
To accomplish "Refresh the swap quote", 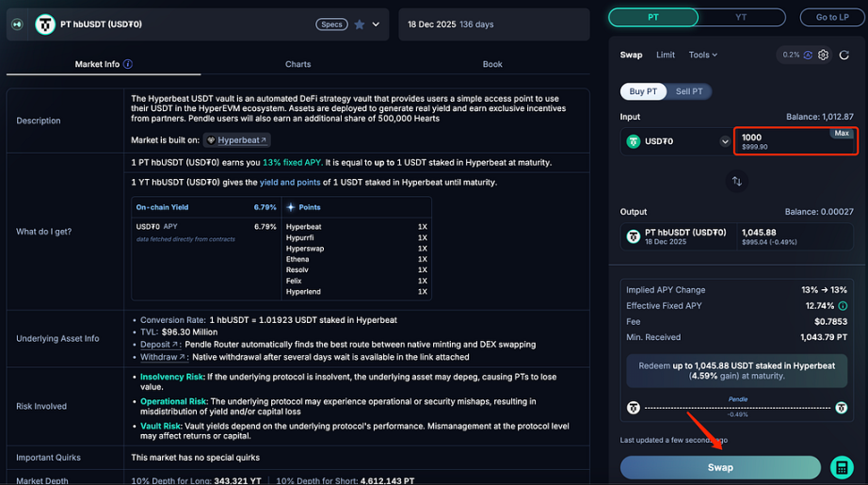I will 844,55.
